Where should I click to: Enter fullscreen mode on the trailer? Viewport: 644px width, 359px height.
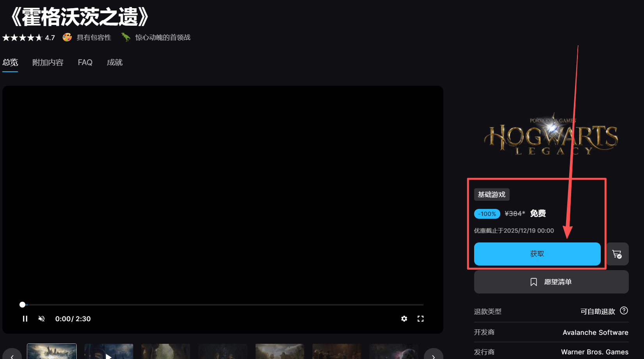(x=420, y=318)
